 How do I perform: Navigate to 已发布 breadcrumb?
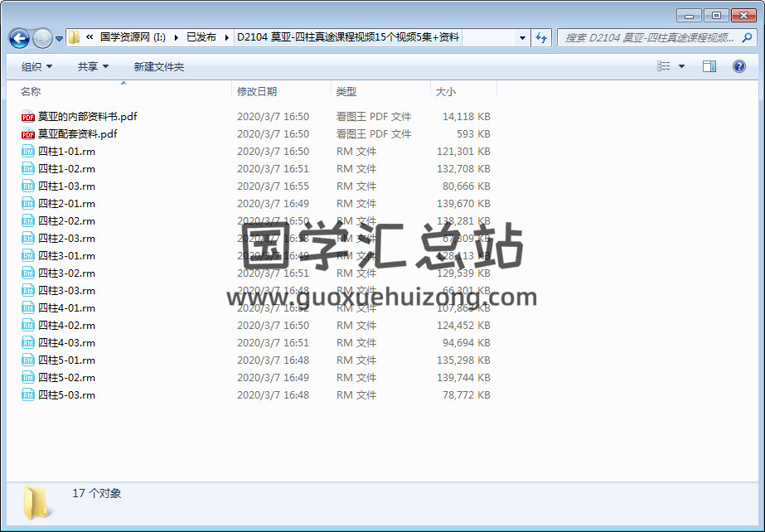(201, 37)
